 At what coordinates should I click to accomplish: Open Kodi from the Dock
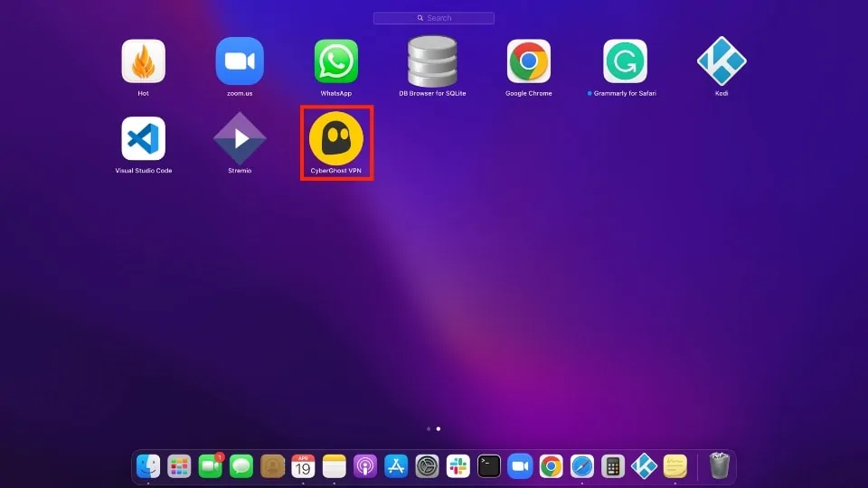[644, 466]
